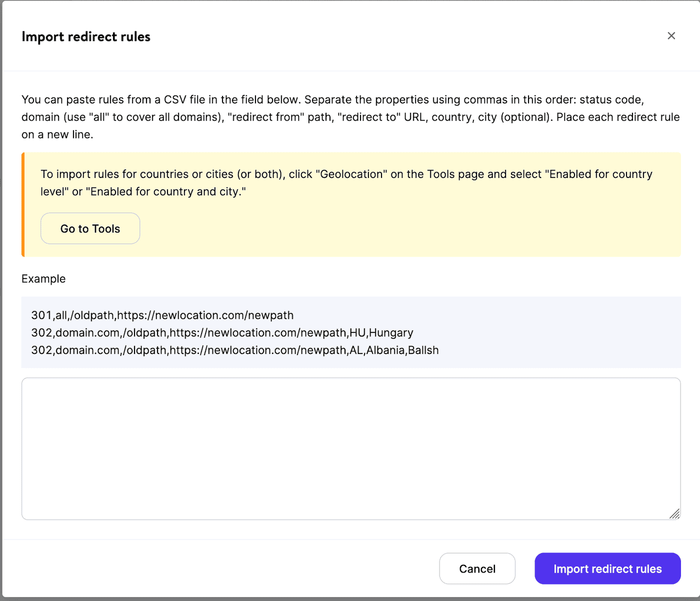700x601 pixels.
Task: Click the Import redirect rules dialog title
Action: (x=85, y=36)
